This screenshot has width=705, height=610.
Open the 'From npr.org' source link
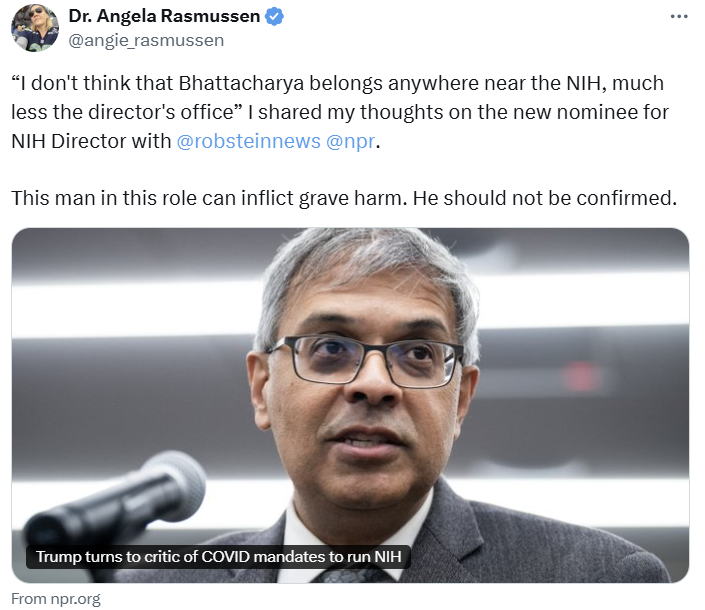56,599
